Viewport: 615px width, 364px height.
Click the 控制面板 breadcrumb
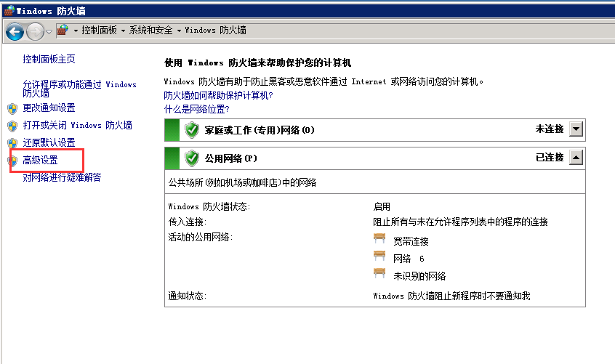[100, 31]
